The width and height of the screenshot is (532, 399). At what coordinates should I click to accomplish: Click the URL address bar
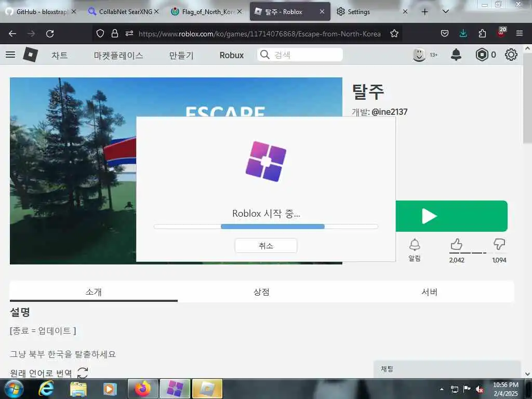tap(260, 34)
